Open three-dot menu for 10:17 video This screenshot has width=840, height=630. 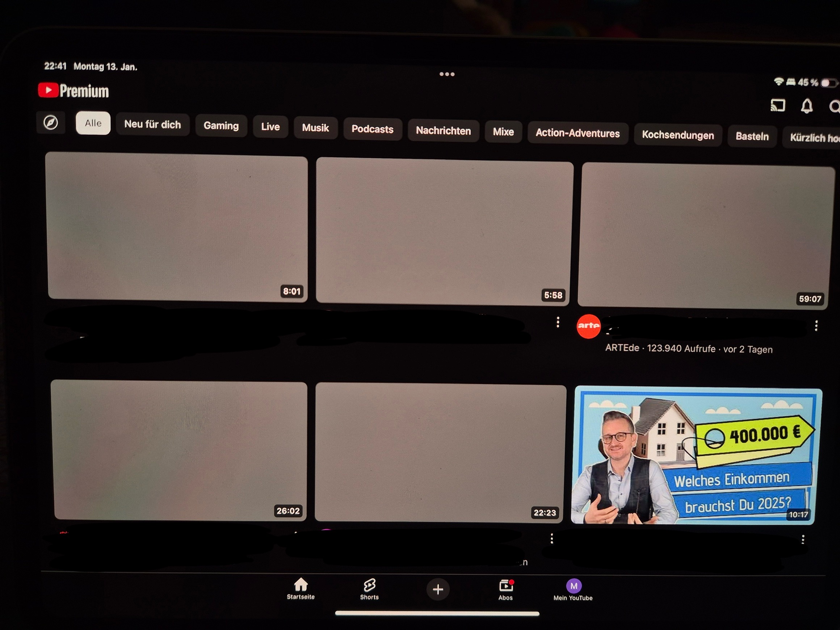click(x=803, y=539)
